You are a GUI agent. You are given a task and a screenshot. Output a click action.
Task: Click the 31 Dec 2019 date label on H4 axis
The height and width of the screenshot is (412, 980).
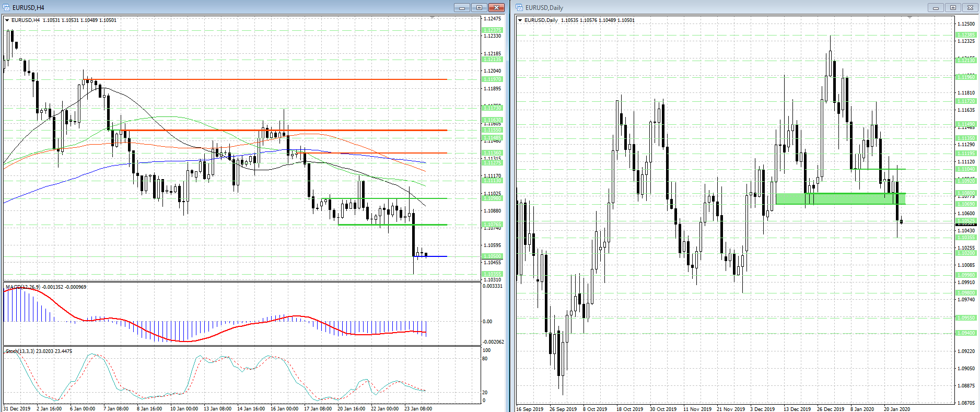tap(17, 409)
